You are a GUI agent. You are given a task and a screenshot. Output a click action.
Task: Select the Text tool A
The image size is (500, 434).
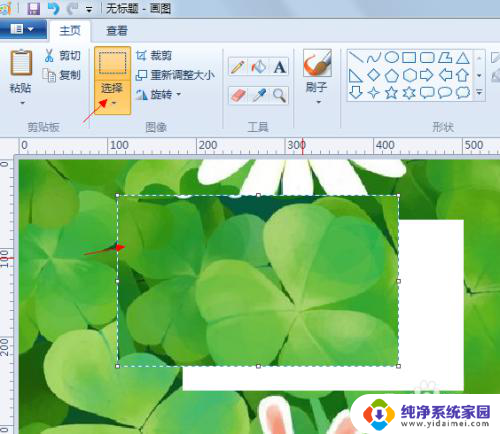279,67
